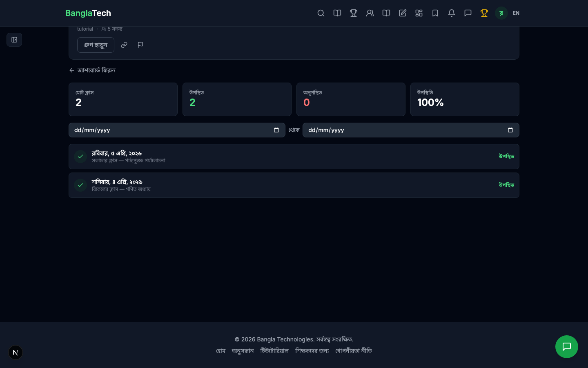Image resolution: width=588 pixels, height=368 pixels.
Task: Click the গ্রুপ ছাড়ুন button
Action: pyautogui.click(x=96, y=45)
